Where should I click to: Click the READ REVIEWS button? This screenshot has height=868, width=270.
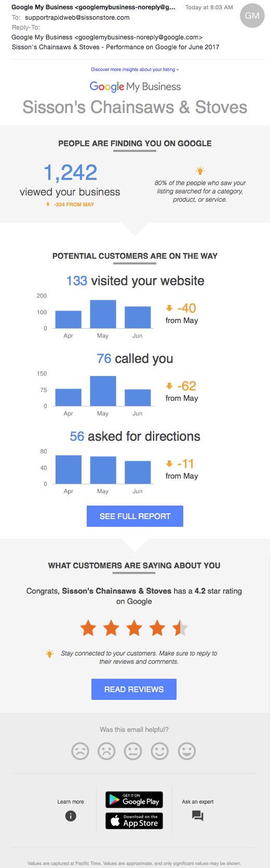click(134, 689)
